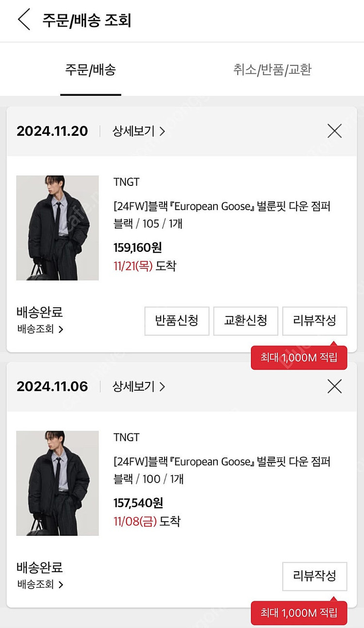Tap the 최대 1,000M 적립 badge on first order
The height and width of the screenshot is (628, 364).
[298, 358]
